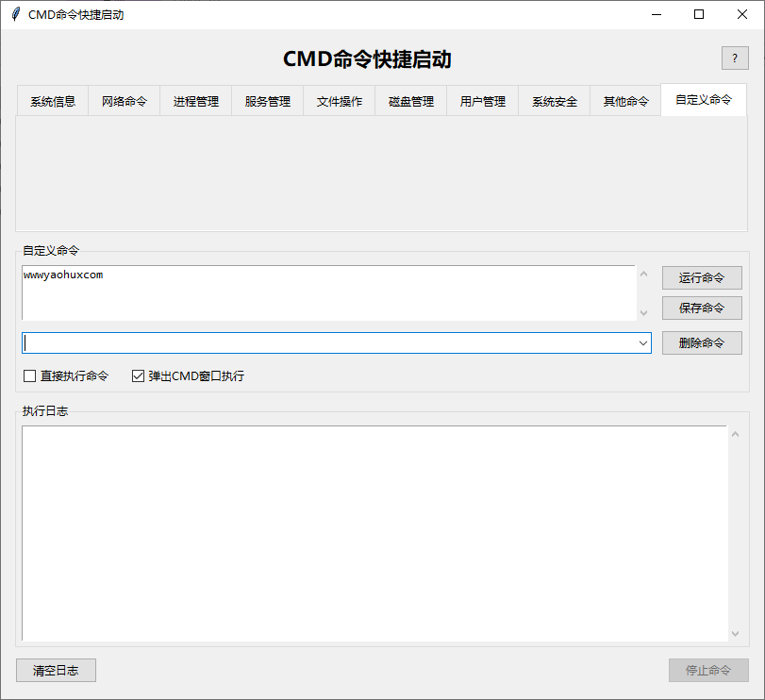
Task: Disable the 弹出CMD窗口执行 checkbox
Action: (138, 375)
